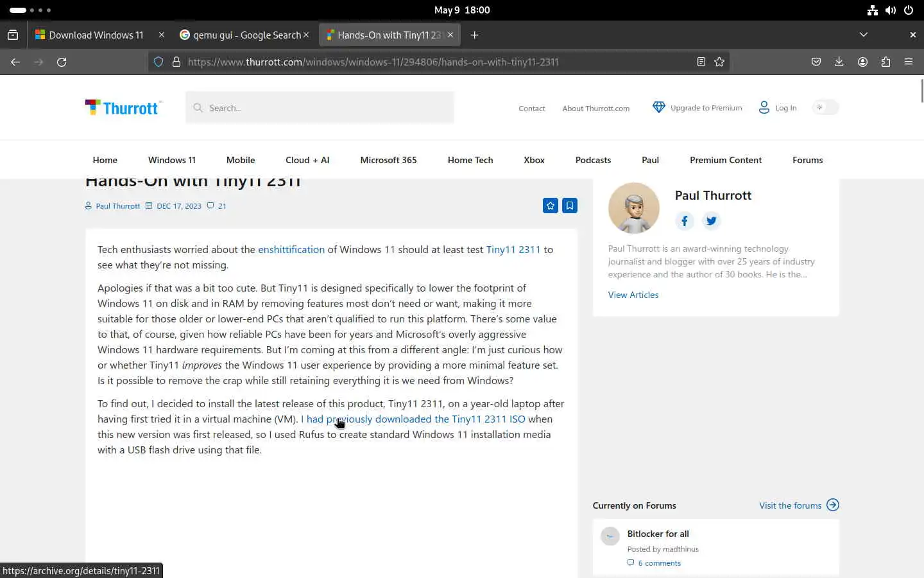Open Paul Thurrott's Twitter icon
Viewport: 924px width, 578px height.
[x=711, y=221]
